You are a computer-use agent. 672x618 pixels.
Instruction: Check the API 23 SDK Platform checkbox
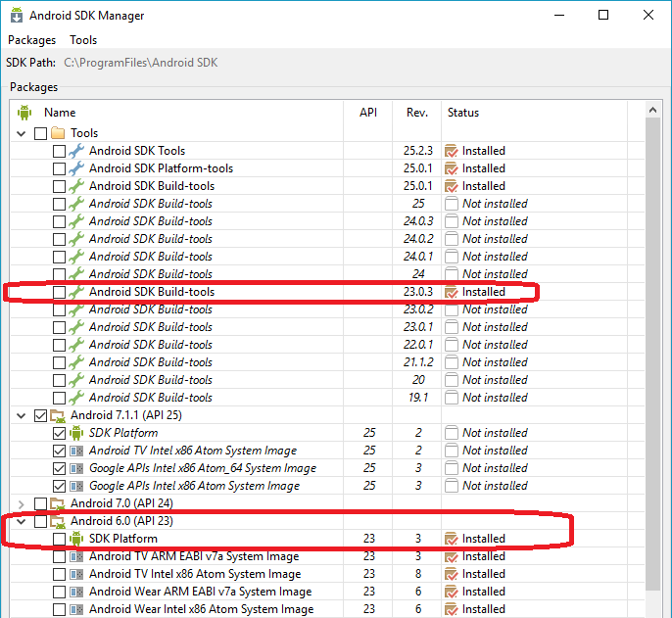(59, 539)
